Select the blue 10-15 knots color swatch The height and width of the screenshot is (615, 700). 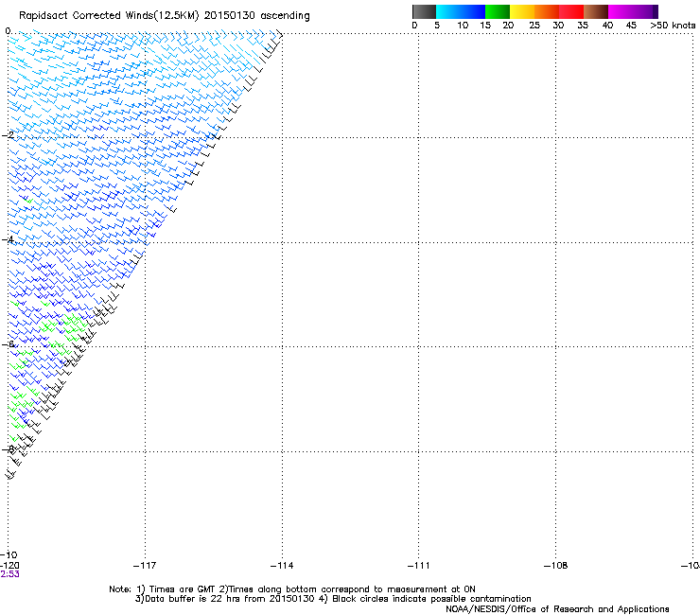(x=473, y=11)
